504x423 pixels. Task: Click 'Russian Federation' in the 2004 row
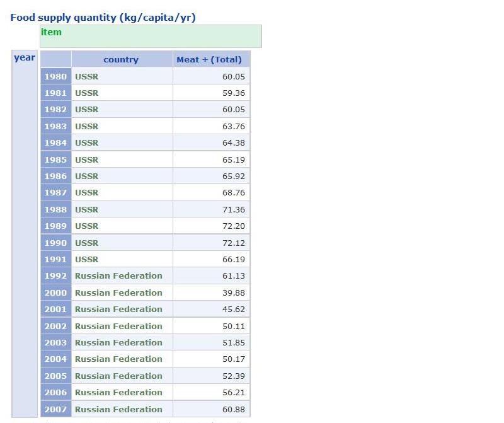tap(118, 359)
